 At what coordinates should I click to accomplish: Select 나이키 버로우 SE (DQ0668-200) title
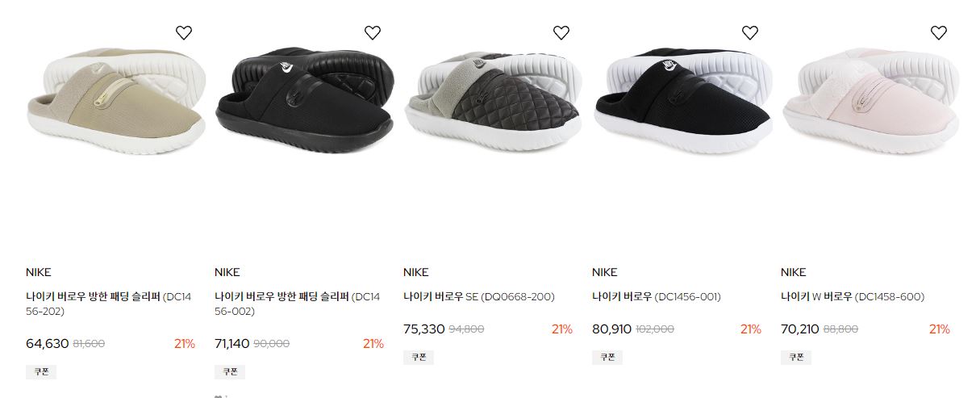(x=479, y=296)
